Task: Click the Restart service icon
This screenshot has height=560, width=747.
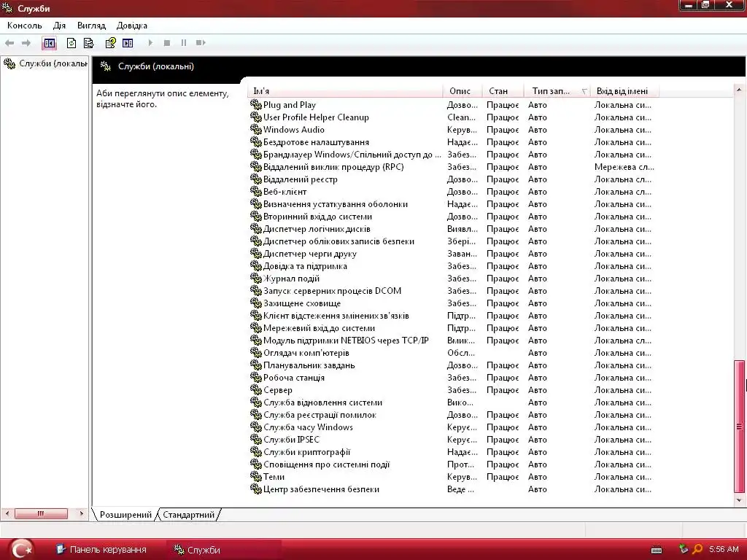Action: point(201,43)
